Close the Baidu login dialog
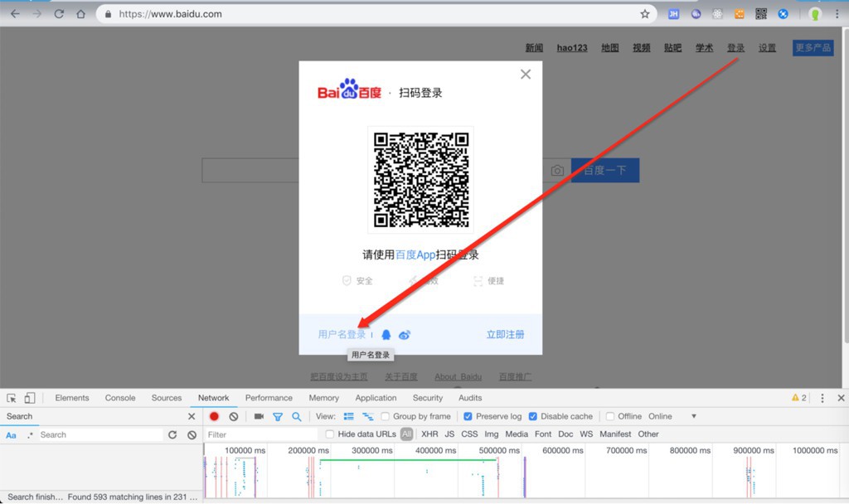Image resolution: width=849 pixels, height=504 pixels. pos(525,74)
